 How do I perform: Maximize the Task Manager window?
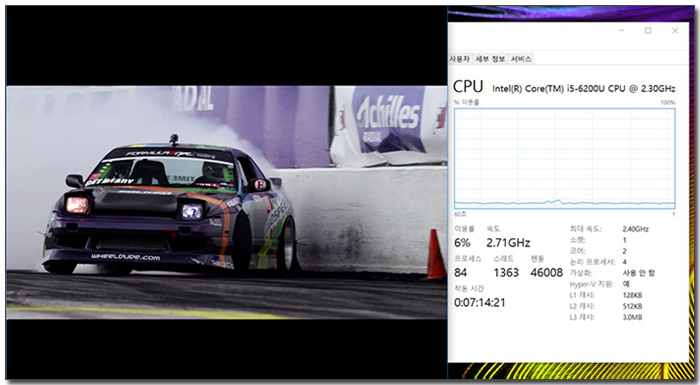click(x=648, y=30)
